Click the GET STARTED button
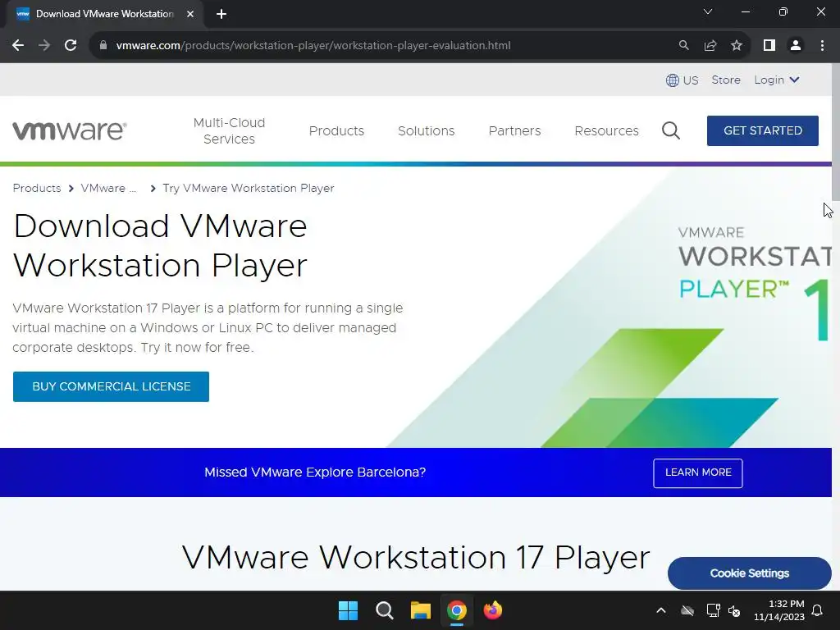The image size is (840, 630). point(763,130)
